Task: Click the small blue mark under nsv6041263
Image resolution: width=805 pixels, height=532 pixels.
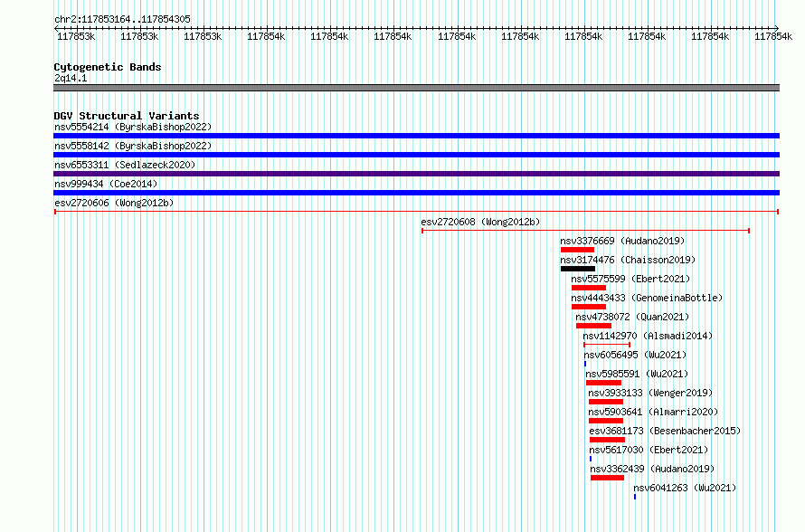Action: 635,497
